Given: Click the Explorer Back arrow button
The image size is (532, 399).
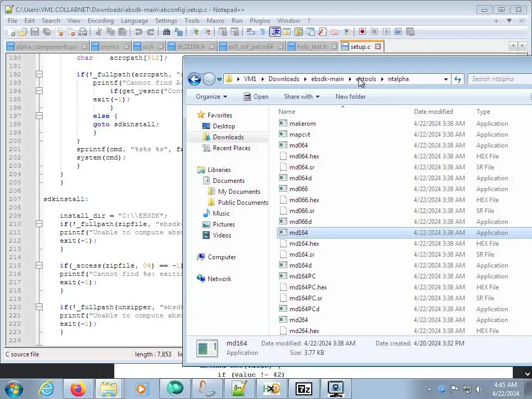Looking at the screenshot, I should coord(194,79).
